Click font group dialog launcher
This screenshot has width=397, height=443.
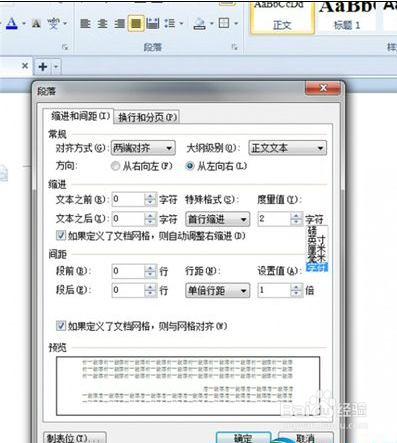click(x=65, y=47)
